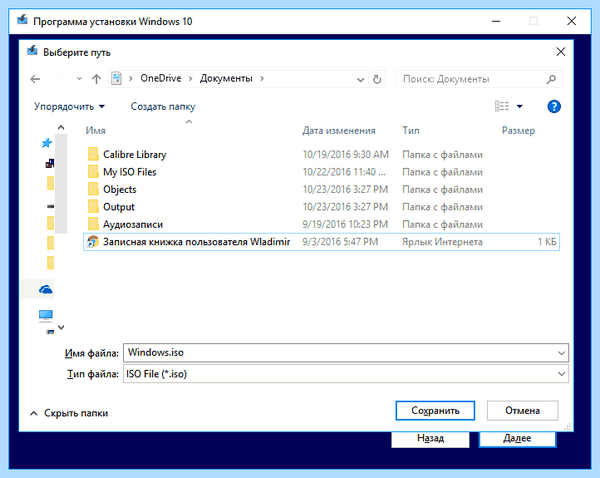Click the address bar document icon

pyautogui.click(x=116, y=78)
